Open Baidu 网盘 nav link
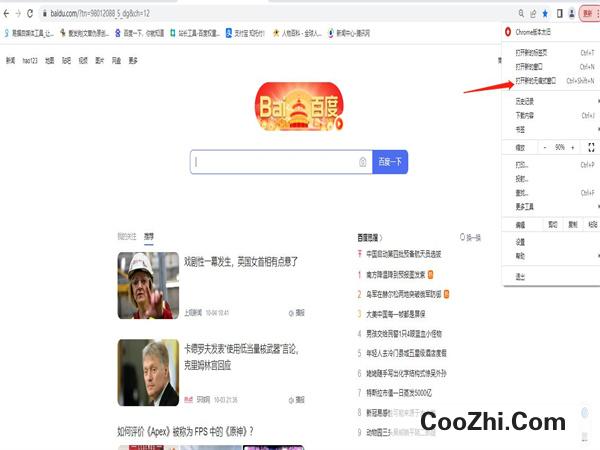This screenshot has width=600, height=450. [116, 60]
